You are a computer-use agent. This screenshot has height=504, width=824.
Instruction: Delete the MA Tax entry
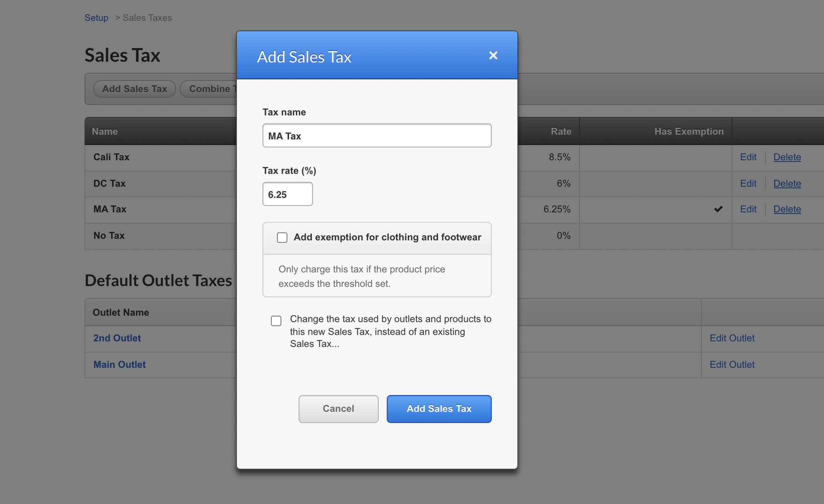(x=787, y=209)
